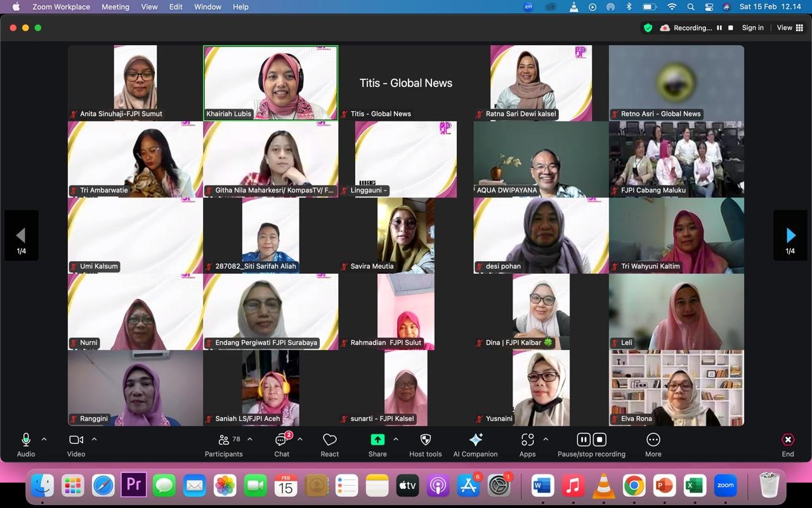Image resolution: width=812 pixels, height=508 pixels.
Task: Open the More options menu
Action: [x=653, y=444]
